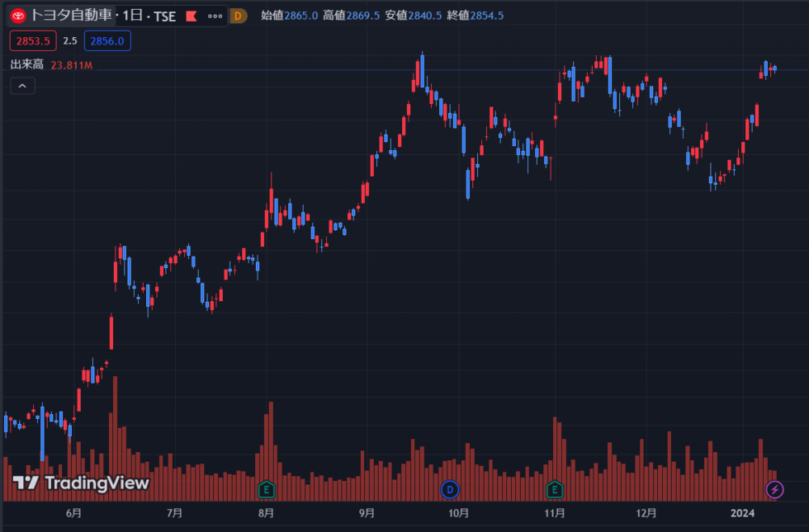Click the 高値 2869.5 high value
Screen dimensions: 809x532
[x=352, y=16]
